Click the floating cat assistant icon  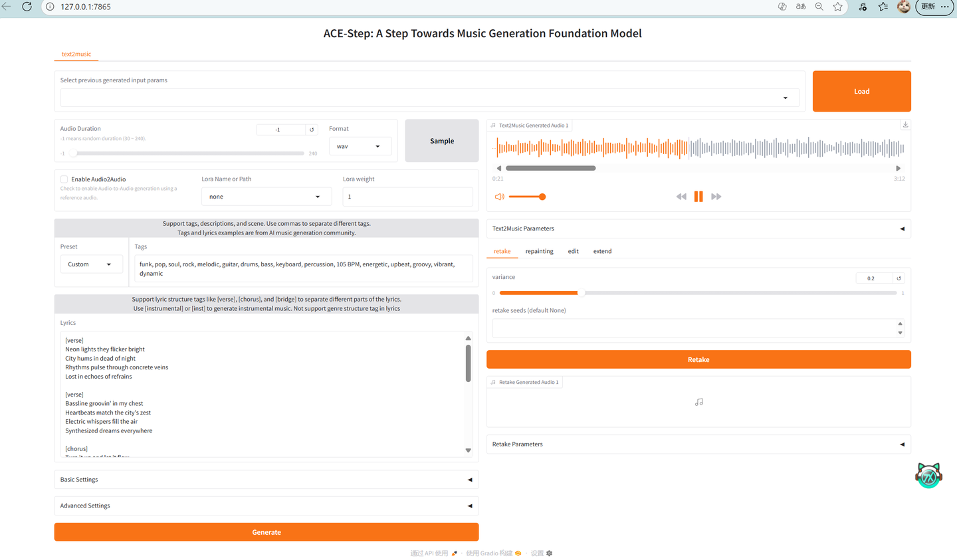pos(928,475)
